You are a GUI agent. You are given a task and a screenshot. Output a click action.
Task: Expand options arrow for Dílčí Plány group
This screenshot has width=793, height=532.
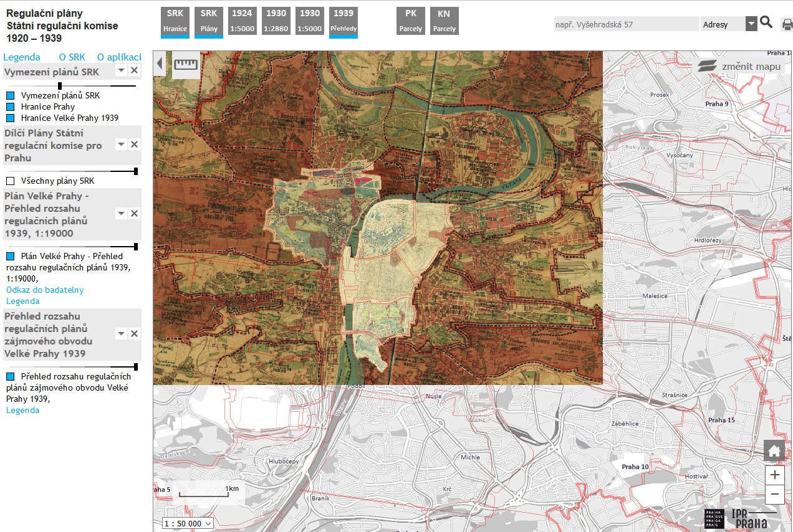[x=122, y=145]
